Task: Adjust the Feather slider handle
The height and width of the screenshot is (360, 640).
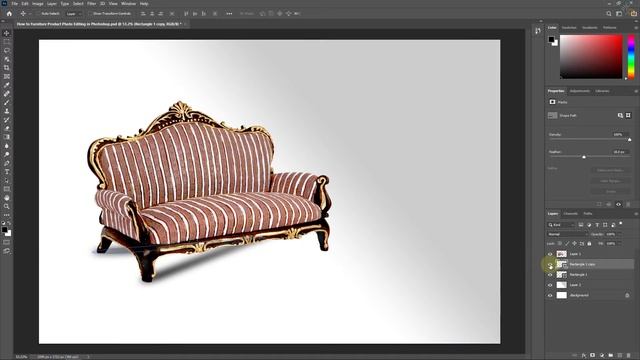Action: 584,157
